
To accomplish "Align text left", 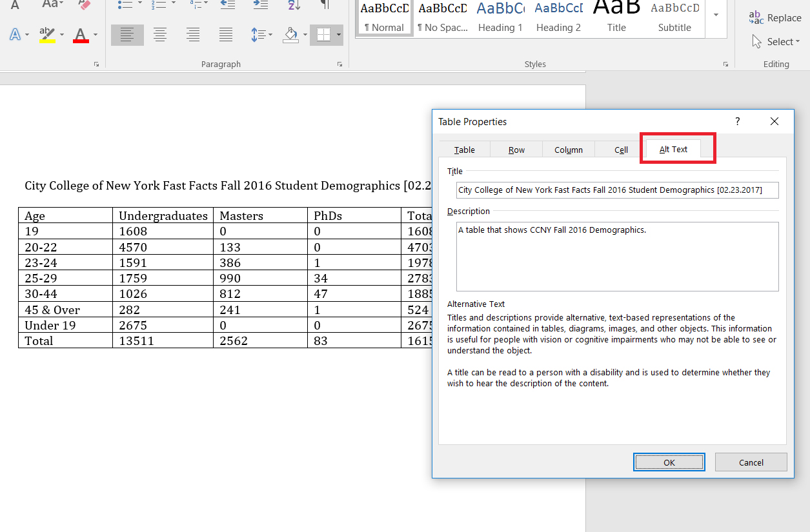I will (127, 35).
